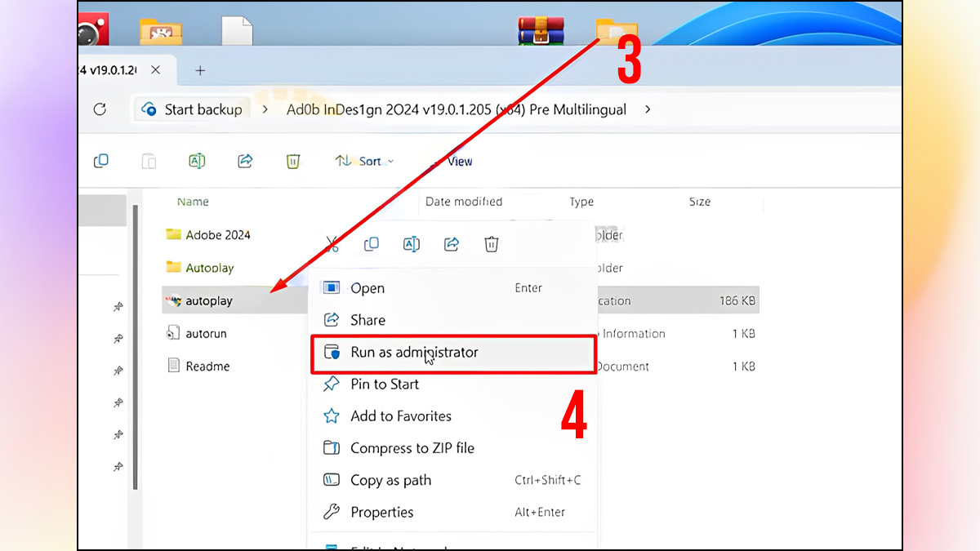The width and height of the screenshot is (980, 551).
Task: Open the blank document desktop icon
Action: tap(238, 31)
